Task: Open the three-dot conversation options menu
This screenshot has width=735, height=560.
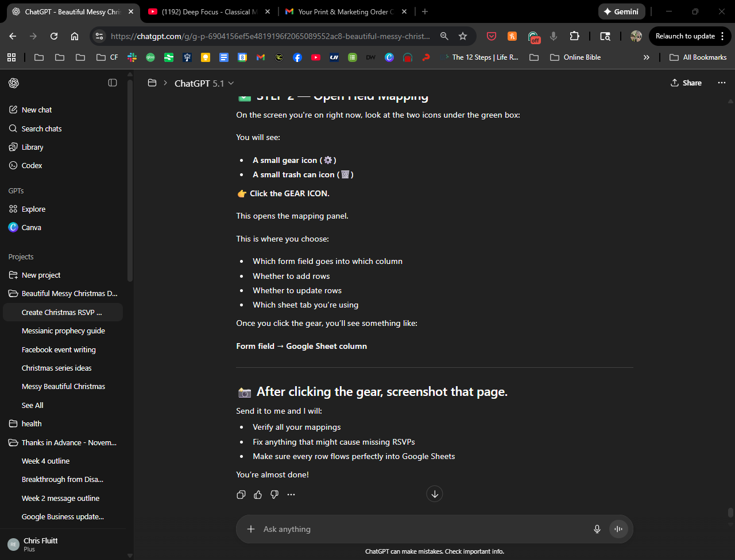Action: pos(721,83)
